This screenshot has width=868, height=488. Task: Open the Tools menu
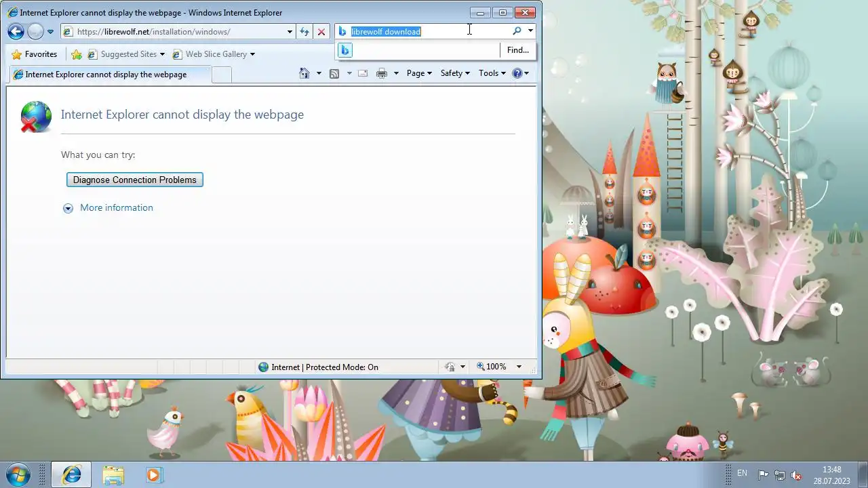pos(492,73)
